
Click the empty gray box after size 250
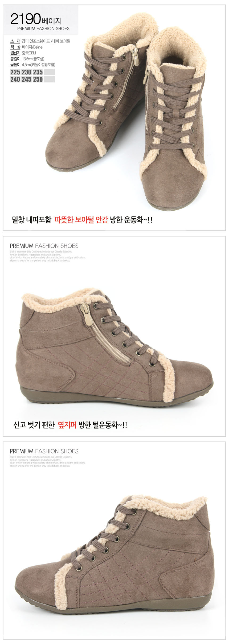(49, 79)
